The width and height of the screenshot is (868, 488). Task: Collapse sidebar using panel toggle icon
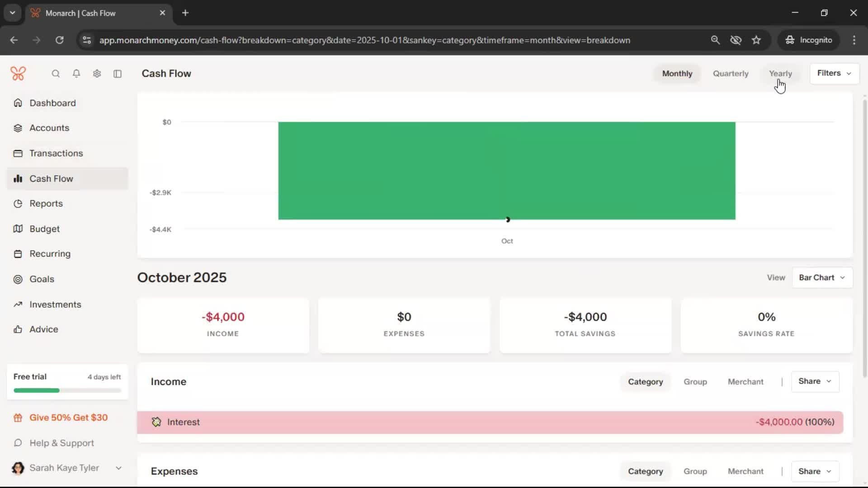point(118,74)
